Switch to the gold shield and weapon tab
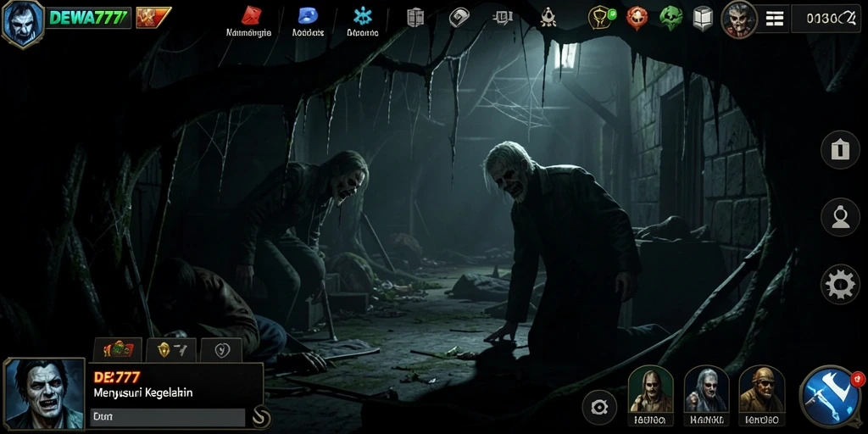The width and height of the screenshot is (868, 434). (x=170, y=350)
